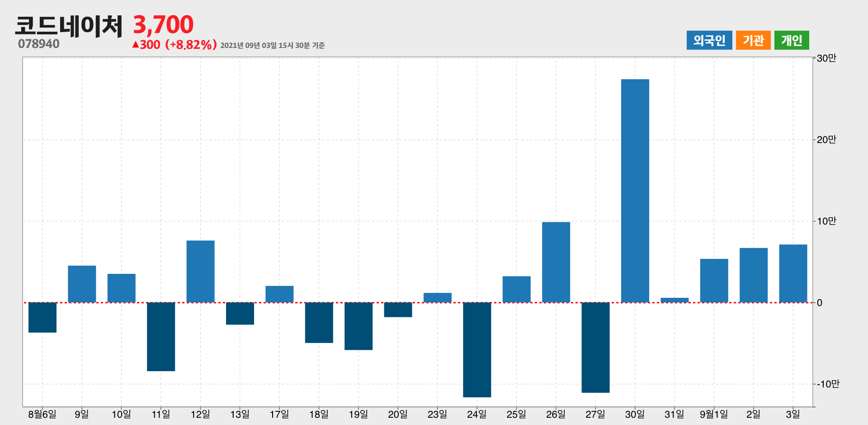Click the bar for 26일

pos(556,262)
